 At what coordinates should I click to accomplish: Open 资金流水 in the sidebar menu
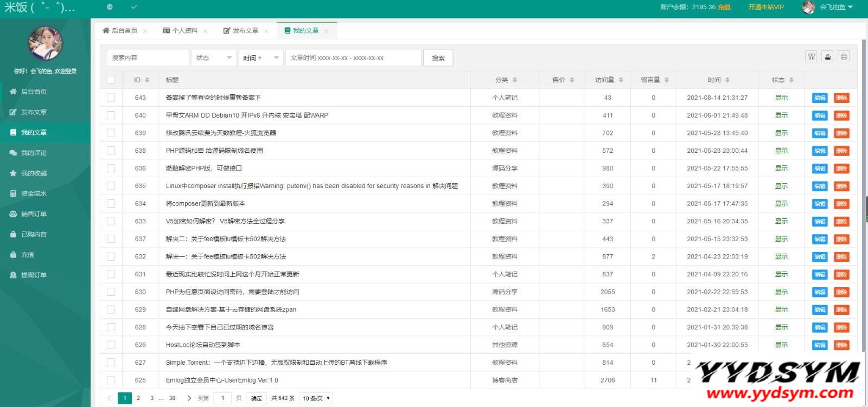pyautogui.click(x=34, y=193)
